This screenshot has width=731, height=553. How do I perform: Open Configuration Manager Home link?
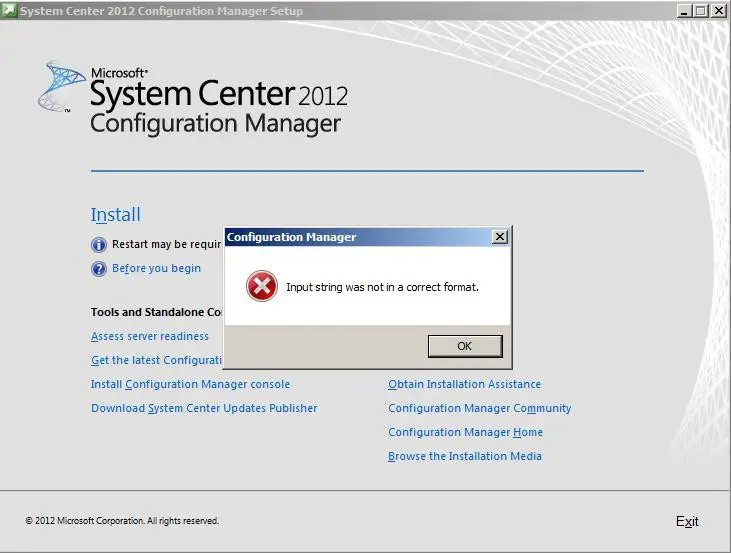[465, 432]
